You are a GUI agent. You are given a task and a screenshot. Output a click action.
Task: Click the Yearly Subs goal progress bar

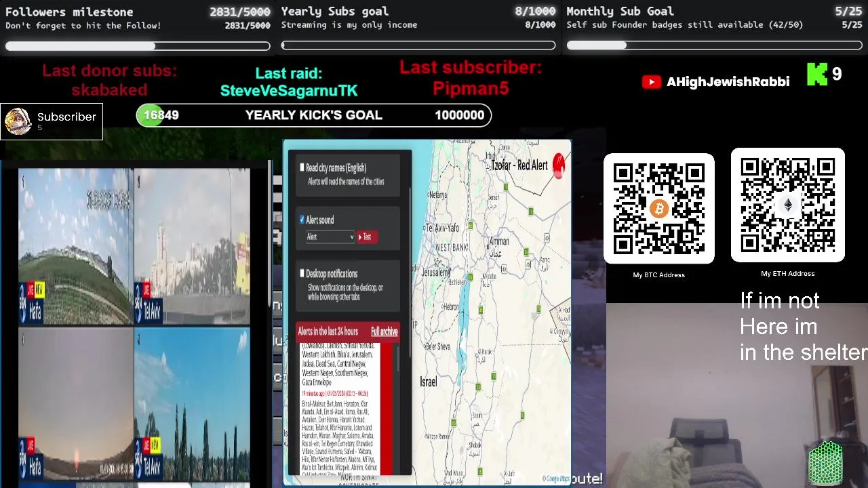click(x=418, y=45)
